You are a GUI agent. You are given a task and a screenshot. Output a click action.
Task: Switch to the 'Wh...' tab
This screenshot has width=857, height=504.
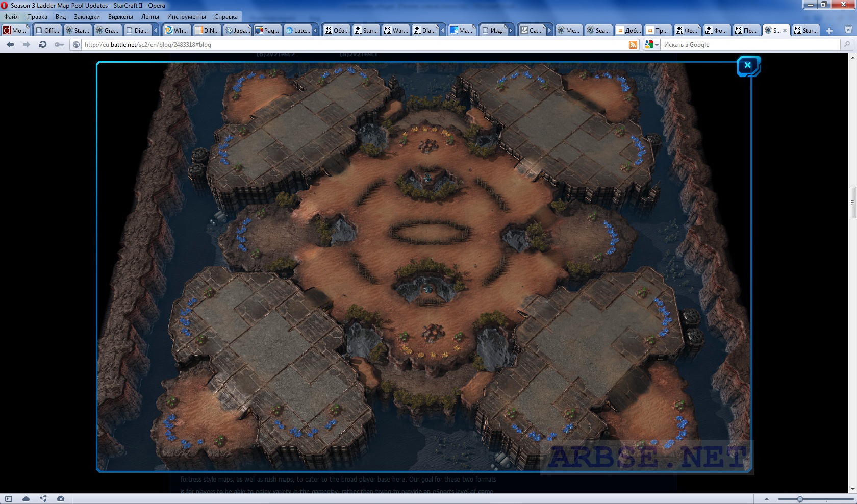177,30
